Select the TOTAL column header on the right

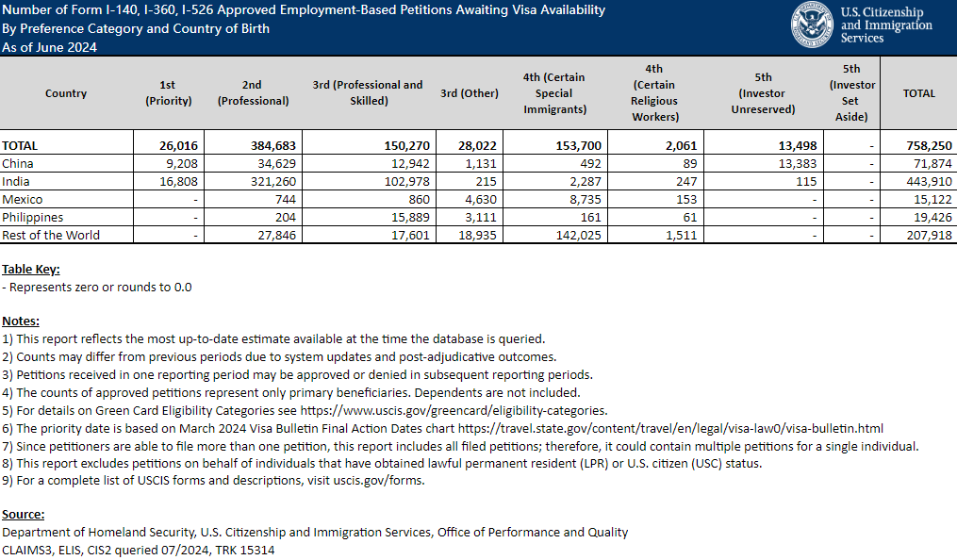click(918, 93)
